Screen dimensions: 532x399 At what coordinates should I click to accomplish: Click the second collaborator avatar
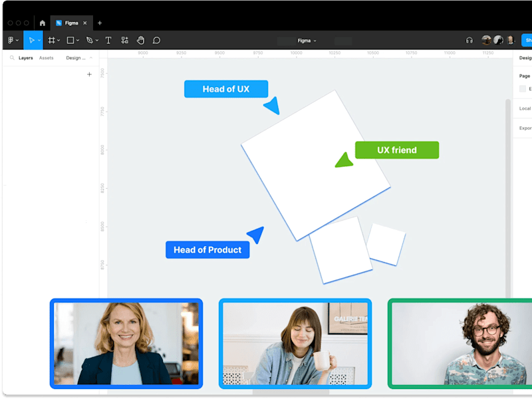[x=498, y=41]
